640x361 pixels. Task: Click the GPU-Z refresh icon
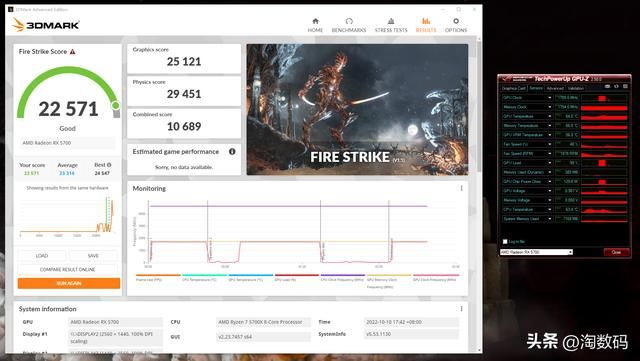(x=616, y=87)
